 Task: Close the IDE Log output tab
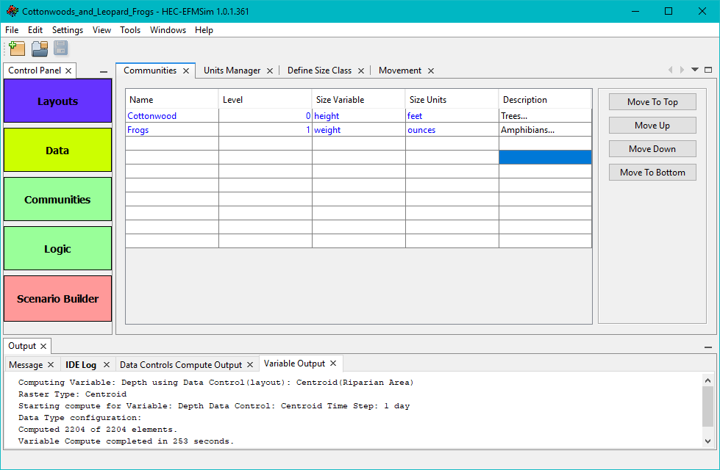pyautogui.click(x=106, y=365)
